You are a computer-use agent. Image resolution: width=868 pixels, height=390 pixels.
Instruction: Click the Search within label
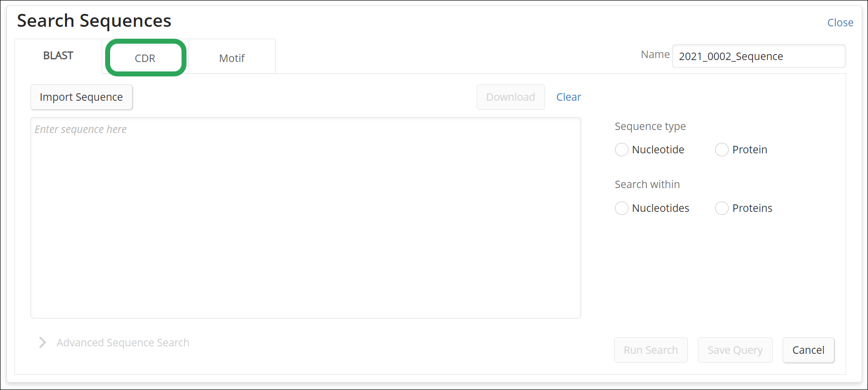pos(647,185)
